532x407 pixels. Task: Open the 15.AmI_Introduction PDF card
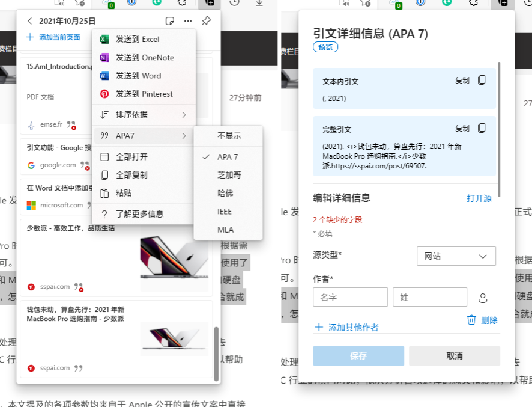tap(56, 96)
